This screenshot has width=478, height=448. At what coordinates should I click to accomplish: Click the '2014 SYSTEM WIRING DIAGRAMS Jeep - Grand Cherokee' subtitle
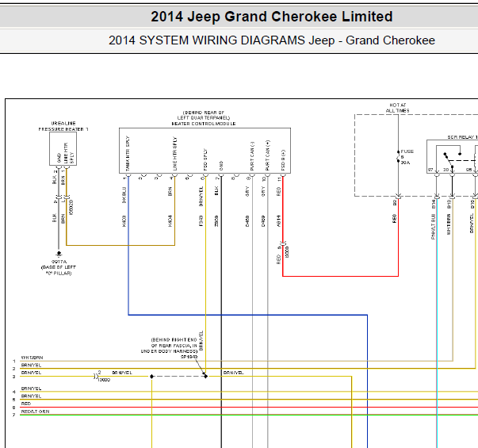(272, 40)
